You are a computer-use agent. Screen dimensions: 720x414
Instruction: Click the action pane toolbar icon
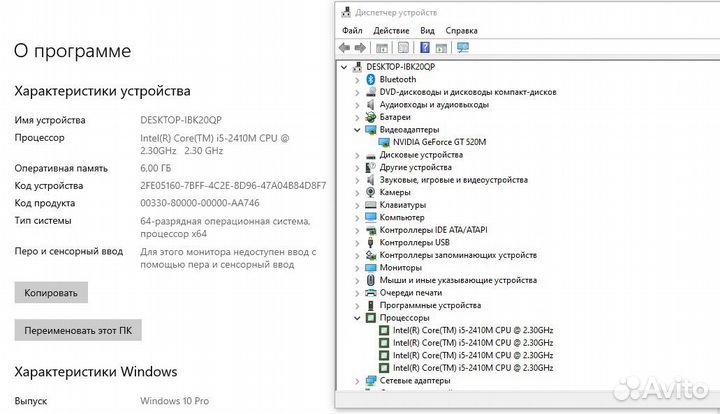441,47
